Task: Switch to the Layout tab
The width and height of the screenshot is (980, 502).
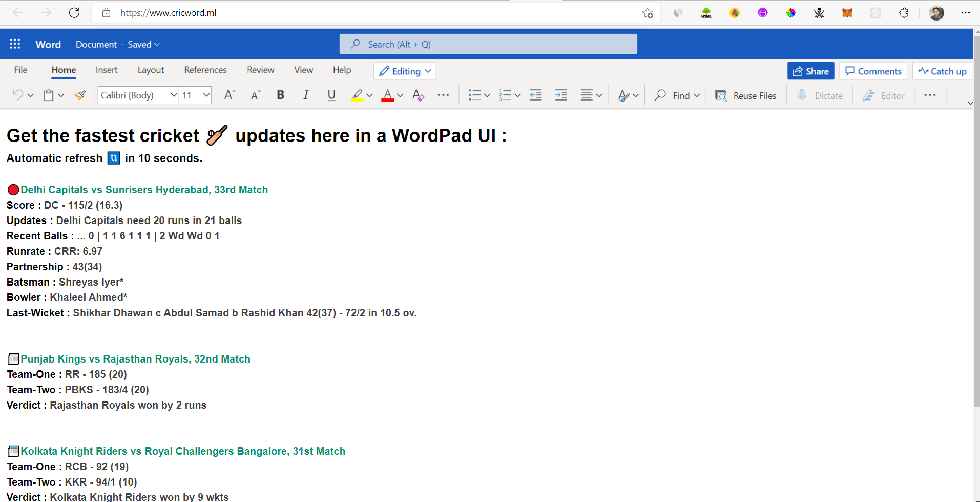Action: click(151, 70)
